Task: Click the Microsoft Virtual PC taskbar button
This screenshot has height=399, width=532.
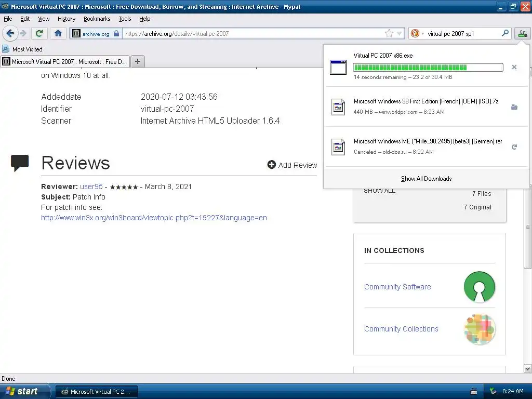Action: 97,392
